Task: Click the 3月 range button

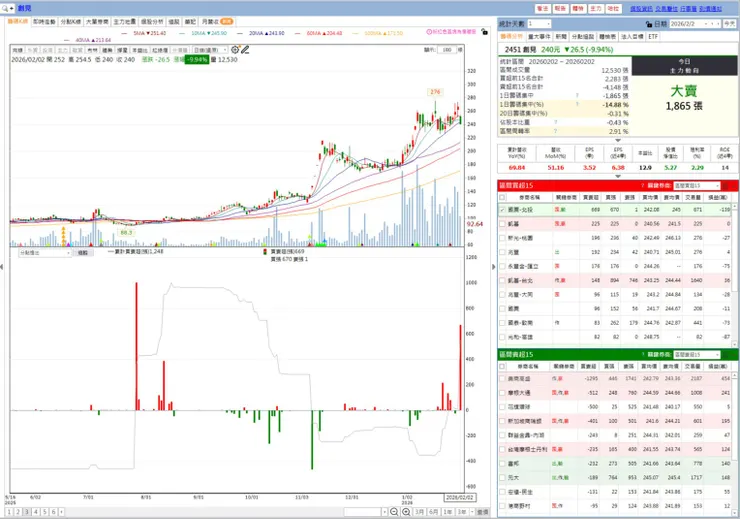Action: pos(420,512)
